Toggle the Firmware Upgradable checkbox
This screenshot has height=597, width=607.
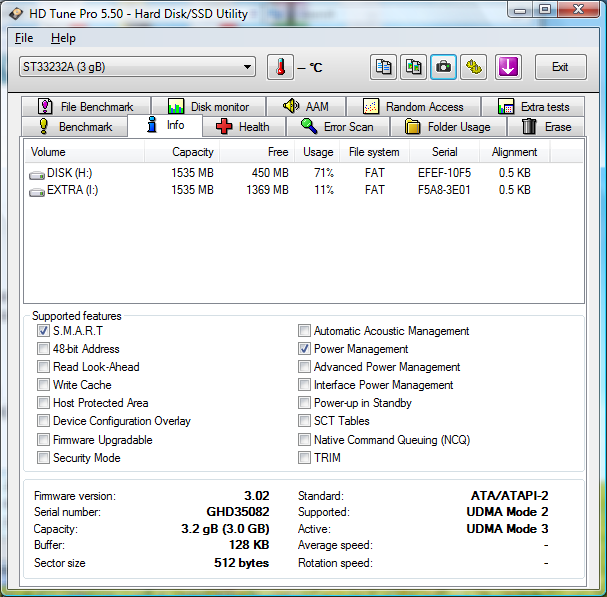43,439
